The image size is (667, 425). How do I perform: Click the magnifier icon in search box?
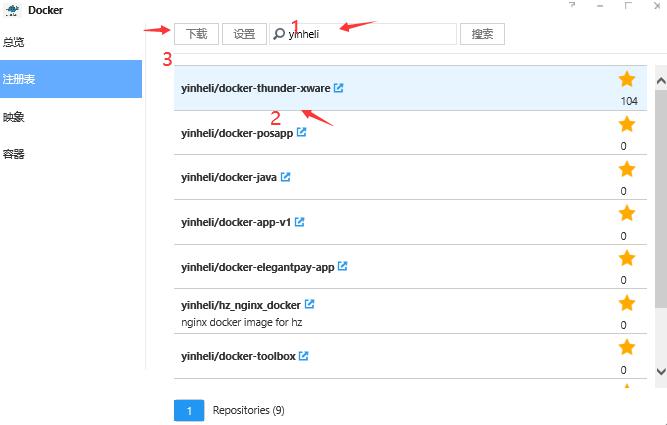point(279,34)
